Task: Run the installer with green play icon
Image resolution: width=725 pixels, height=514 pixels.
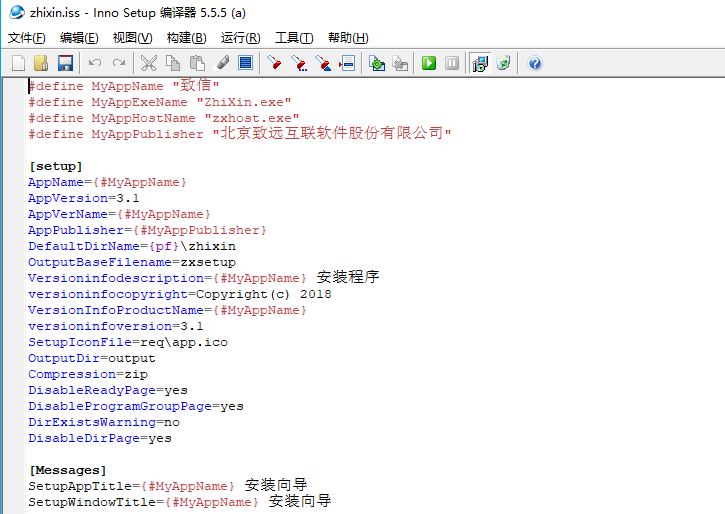Action: 429,63
